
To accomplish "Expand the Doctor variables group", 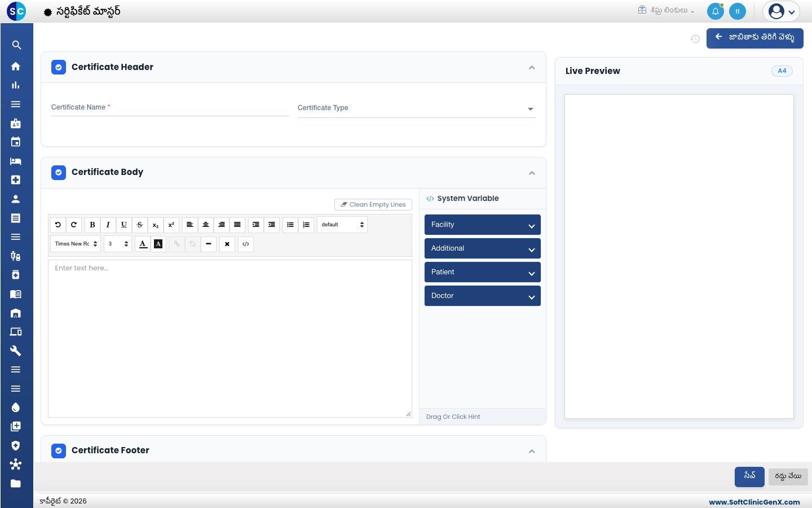I will point(483,296).
